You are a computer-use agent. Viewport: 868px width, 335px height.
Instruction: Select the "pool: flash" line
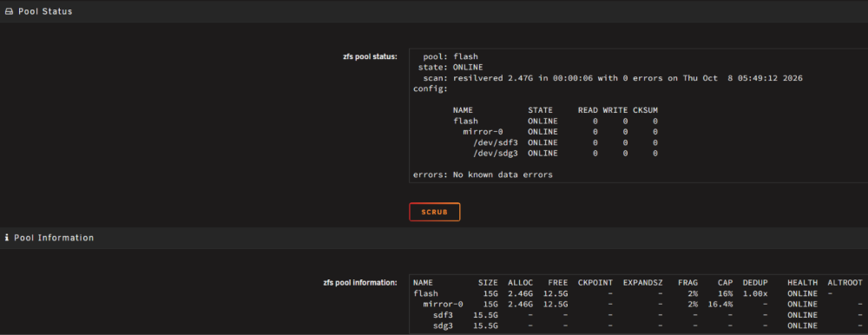click(450, 56)
